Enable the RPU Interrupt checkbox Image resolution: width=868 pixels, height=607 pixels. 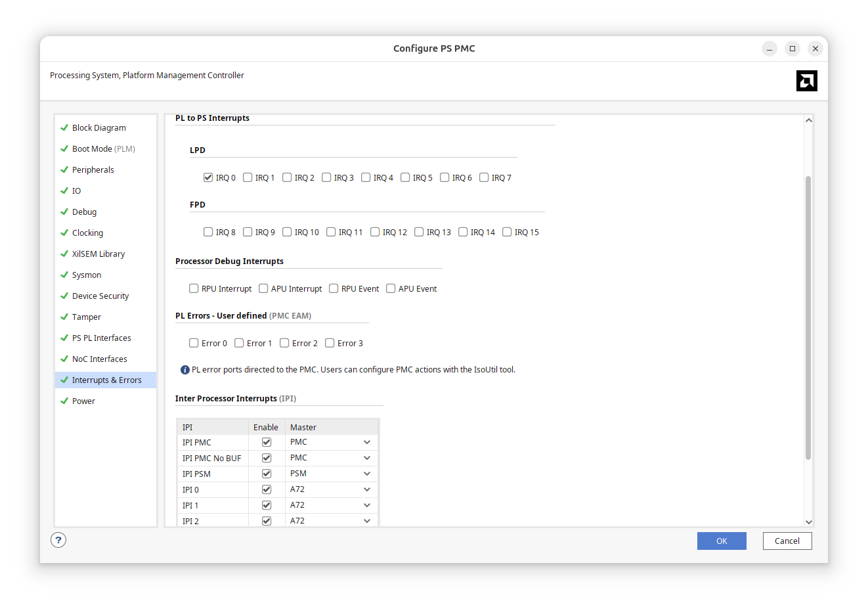[x=194, y=288]
